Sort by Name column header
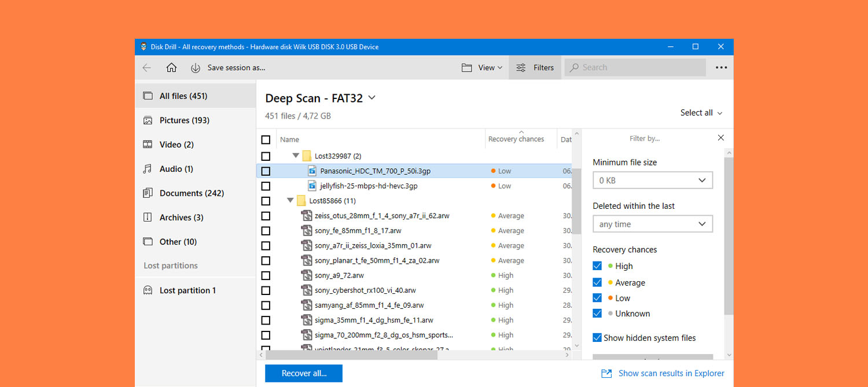Screen dimensions: 868x387 coord(289,139)
